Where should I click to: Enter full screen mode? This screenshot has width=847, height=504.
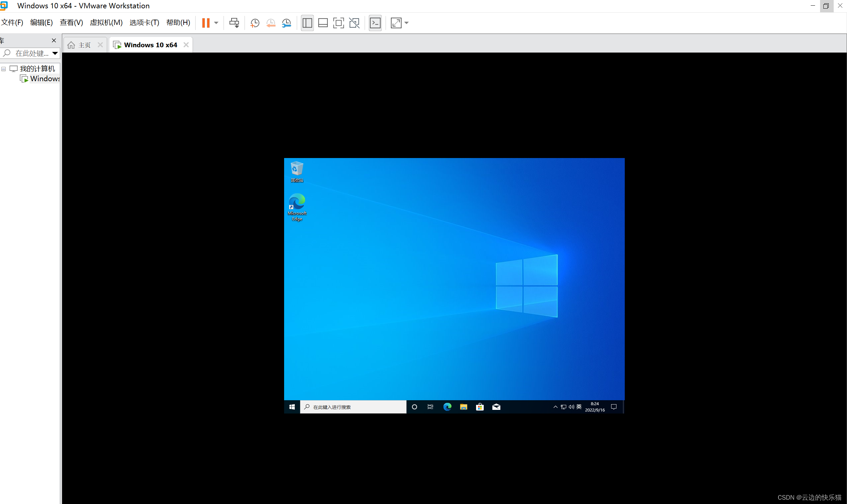pos(338,23)
